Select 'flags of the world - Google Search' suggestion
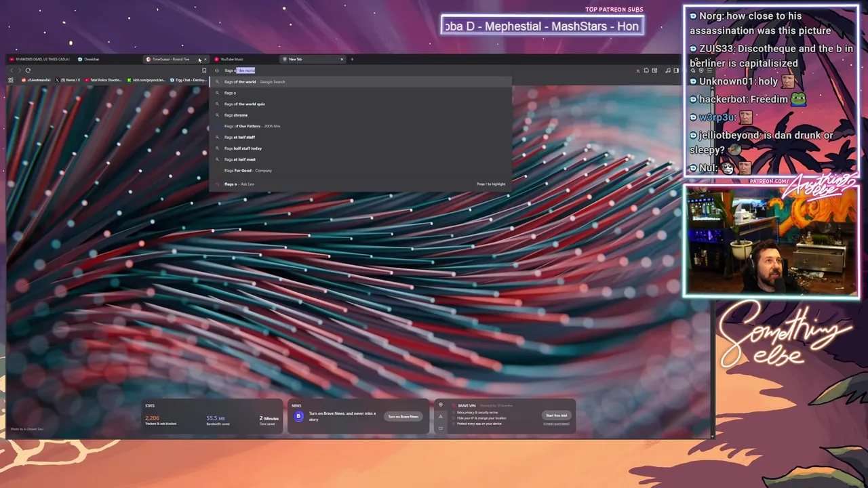Image resolution: width=868 pixels, height=488 pixels. (x=360, y=82)
